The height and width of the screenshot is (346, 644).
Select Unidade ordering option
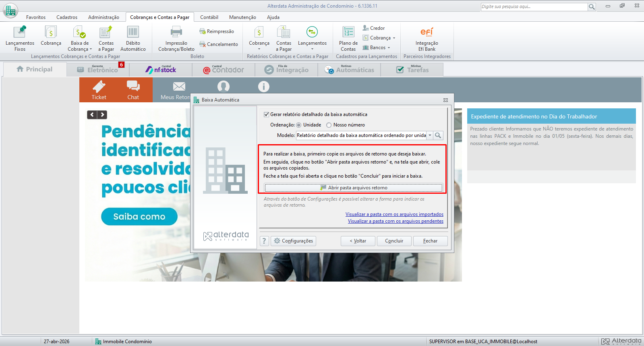coord(299,125)
